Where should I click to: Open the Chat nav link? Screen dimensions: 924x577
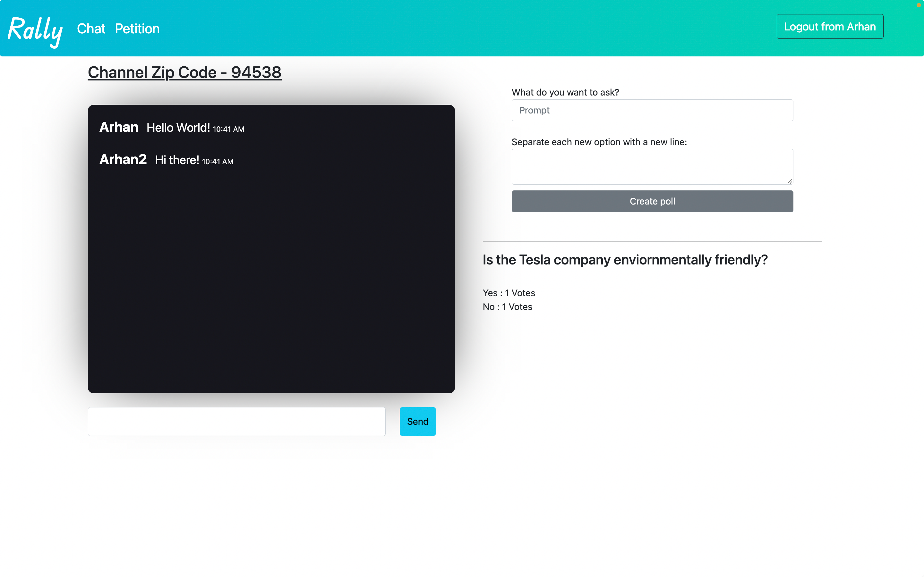tap(91, 29)
